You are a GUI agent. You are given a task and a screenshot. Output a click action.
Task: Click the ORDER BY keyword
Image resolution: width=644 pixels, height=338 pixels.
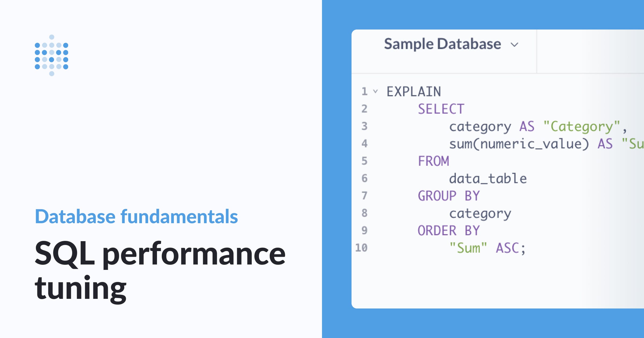(449, 230)
